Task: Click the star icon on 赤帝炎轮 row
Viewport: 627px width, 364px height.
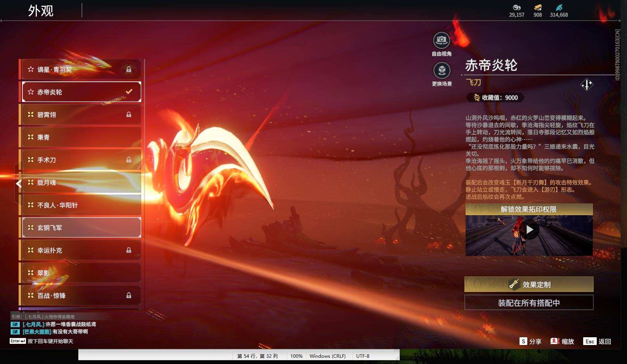Action: point(31,91)
